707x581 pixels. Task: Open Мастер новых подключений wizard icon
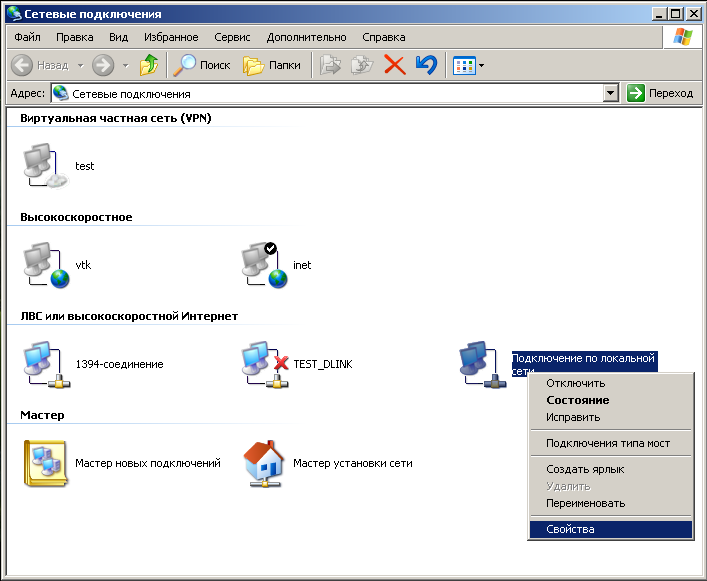[x=44, y=463]
